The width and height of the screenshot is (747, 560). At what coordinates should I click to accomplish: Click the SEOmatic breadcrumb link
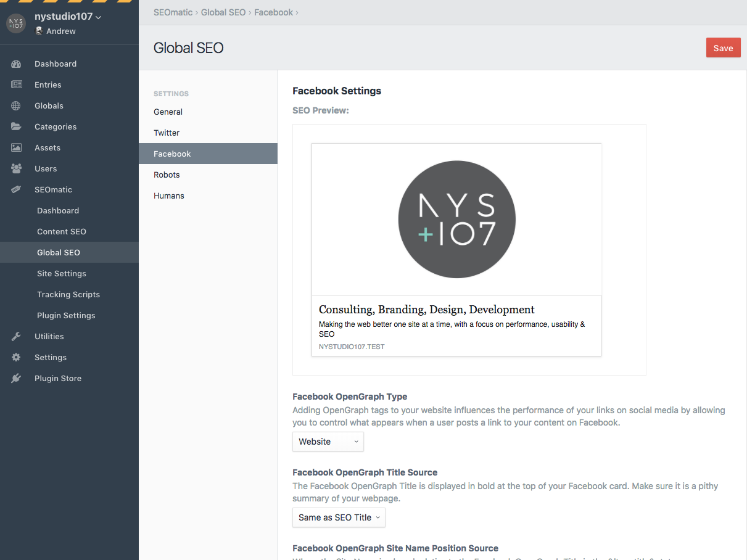[x=173, y=12]
